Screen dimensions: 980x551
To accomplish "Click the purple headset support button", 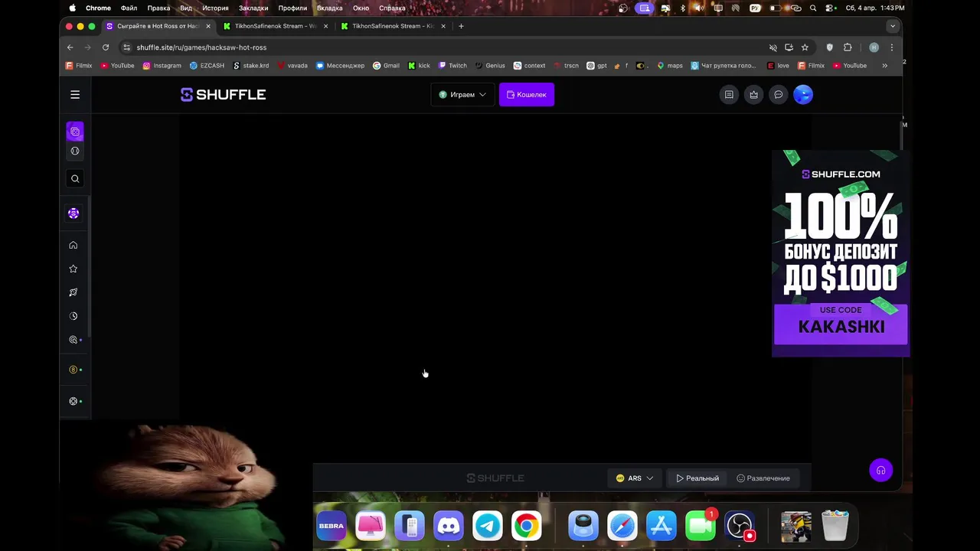I will [881, 470].
